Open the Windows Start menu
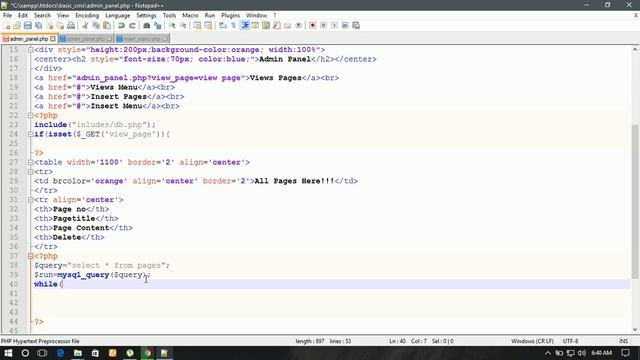 (8, 353)
